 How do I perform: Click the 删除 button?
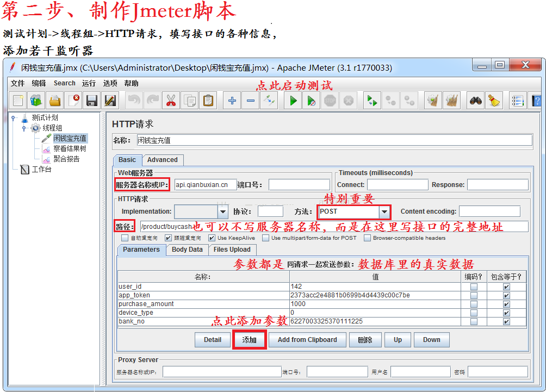(x=365, y=340)
